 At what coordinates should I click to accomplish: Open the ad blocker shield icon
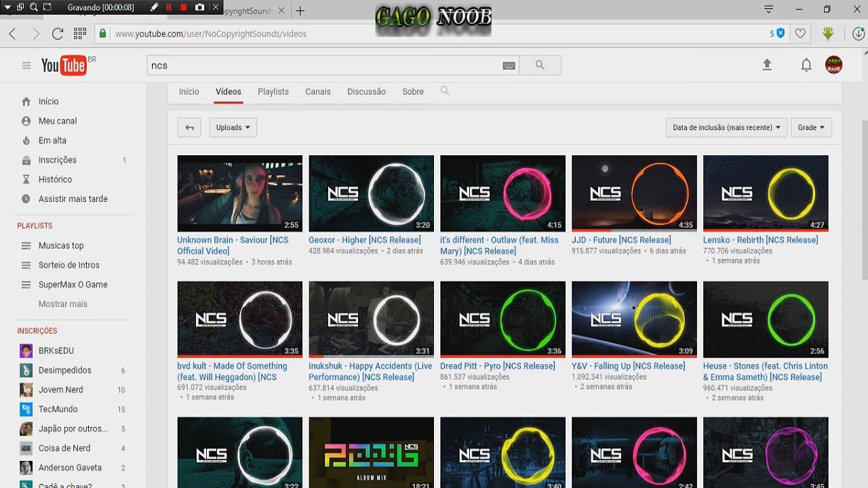click(x=780, y=33)
